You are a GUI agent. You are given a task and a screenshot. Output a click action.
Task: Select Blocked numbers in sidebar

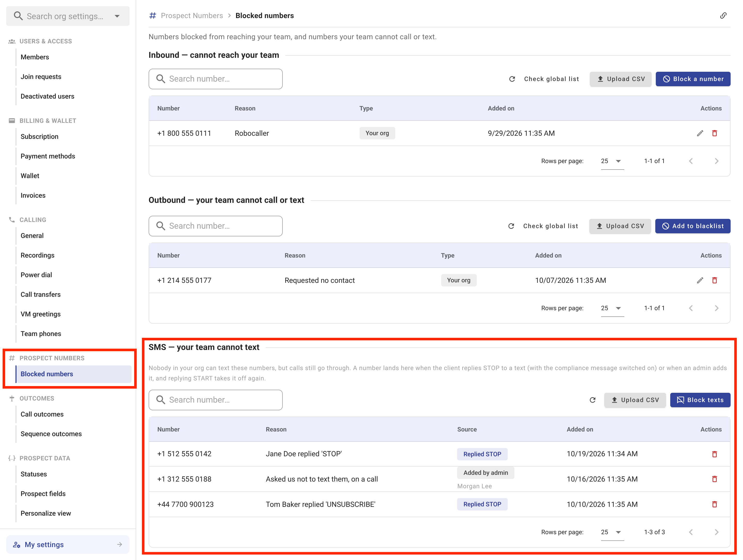73,374
